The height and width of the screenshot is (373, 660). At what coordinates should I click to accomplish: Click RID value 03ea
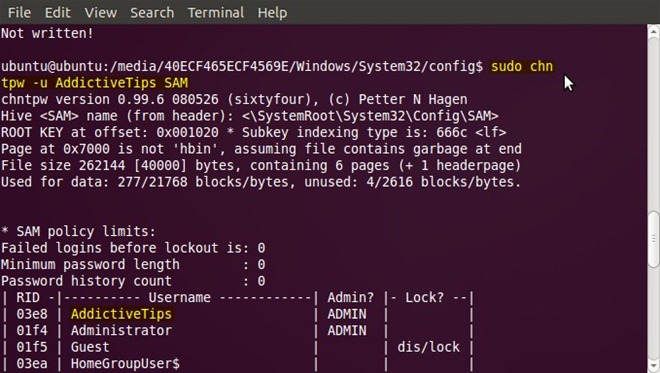(32, 363)
